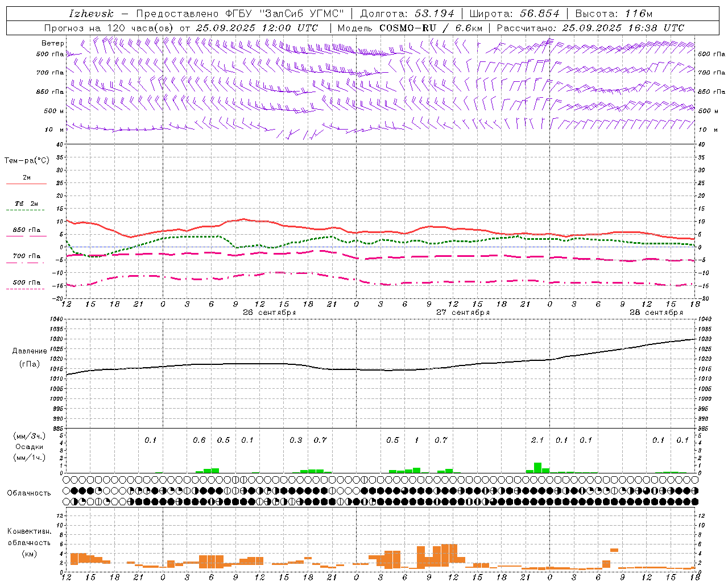
Task: Click the "(мм/3ч.)" units label
Action: pos(29,436)
